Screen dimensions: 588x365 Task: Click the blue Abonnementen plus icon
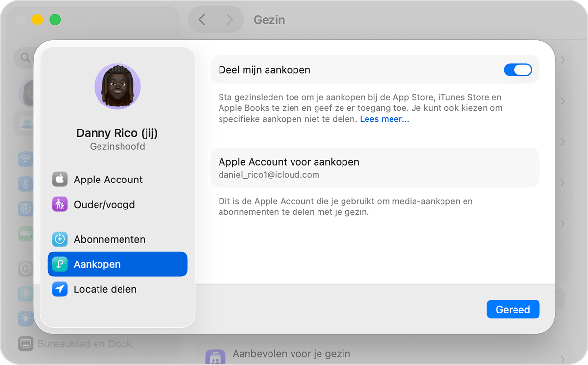click(59, 239)
